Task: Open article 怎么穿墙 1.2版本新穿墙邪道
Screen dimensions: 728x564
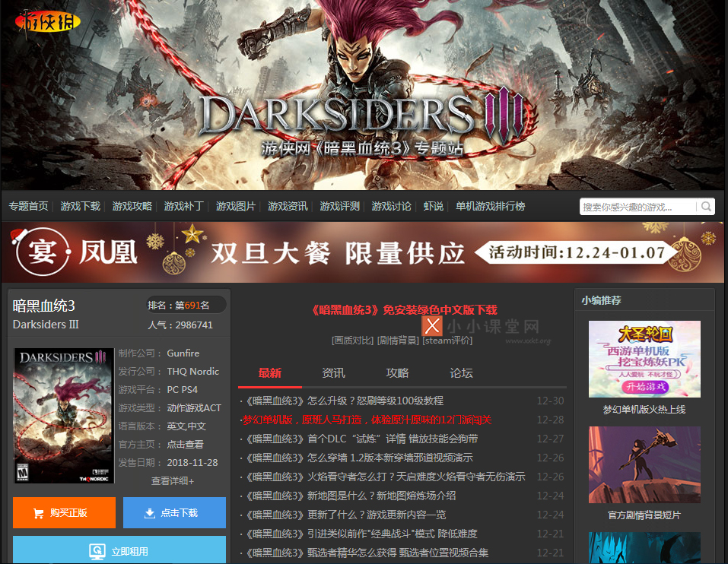Action: pos(359,458)
